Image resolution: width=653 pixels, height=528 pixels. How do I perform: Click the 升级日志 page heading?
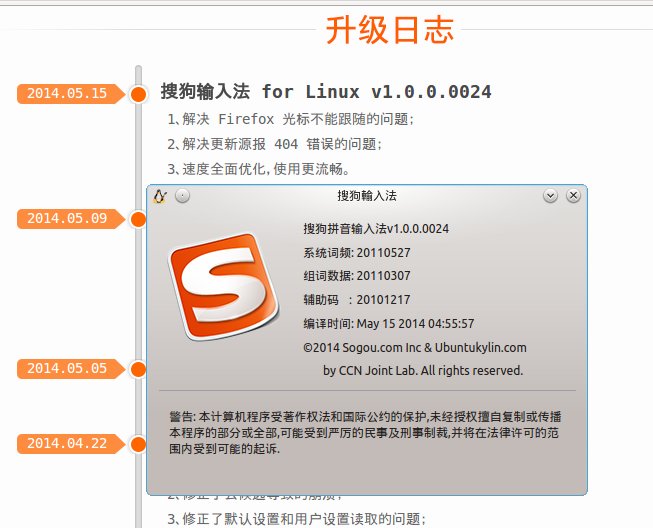(389, 30)
